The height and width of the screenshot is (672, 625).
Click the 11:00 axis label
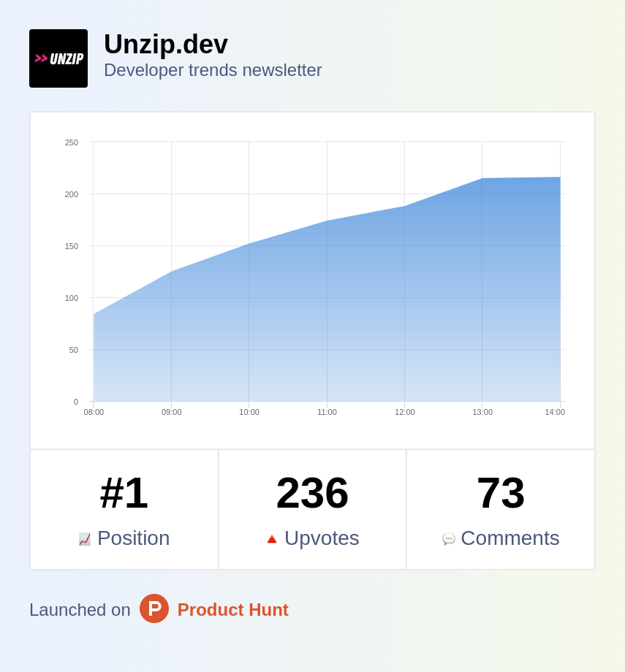point(327,412)
